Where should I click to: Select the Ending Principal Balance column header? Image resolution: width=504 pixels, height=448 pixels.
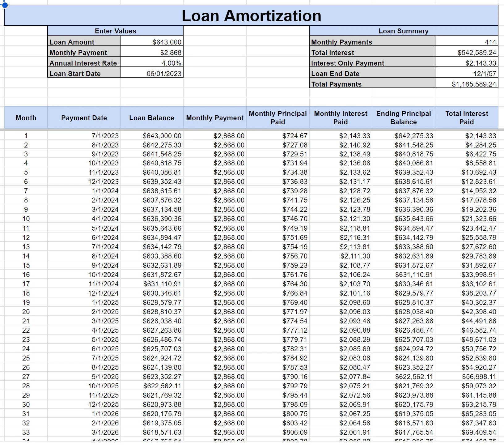tap(403, 118)
